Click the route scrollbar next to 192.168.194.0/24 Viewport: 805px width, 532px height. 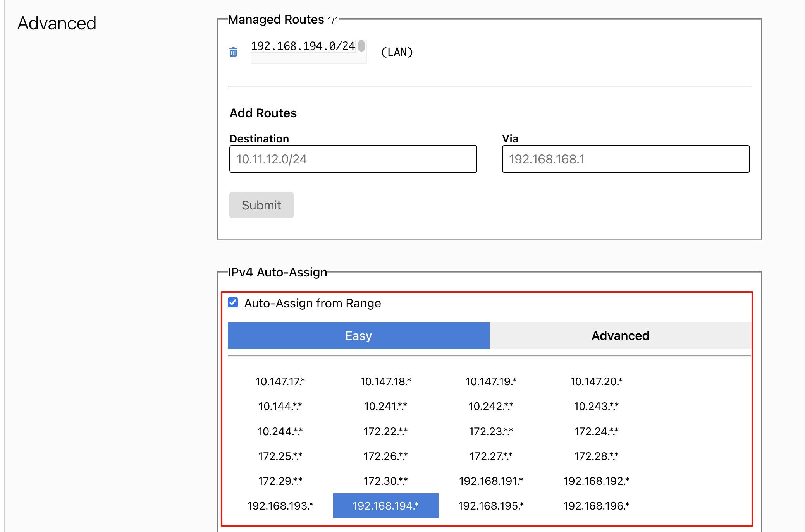point(361,46)
